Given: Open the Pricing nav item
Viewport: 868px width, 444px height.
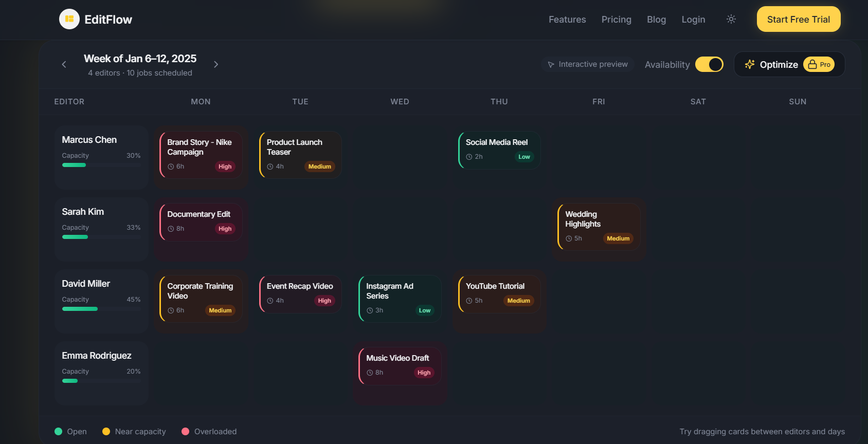Looking at the screenshot, I should click(x=616, y=20).
